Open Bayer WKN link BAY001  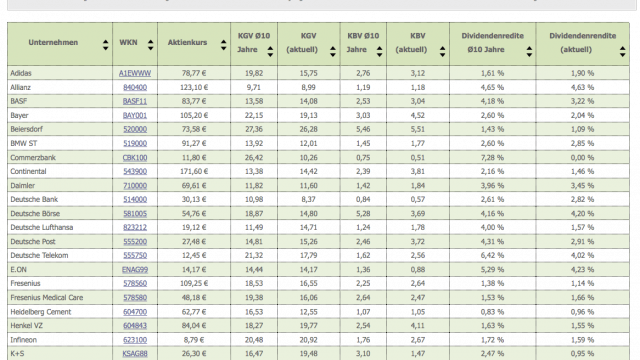(x=135, y=116)
